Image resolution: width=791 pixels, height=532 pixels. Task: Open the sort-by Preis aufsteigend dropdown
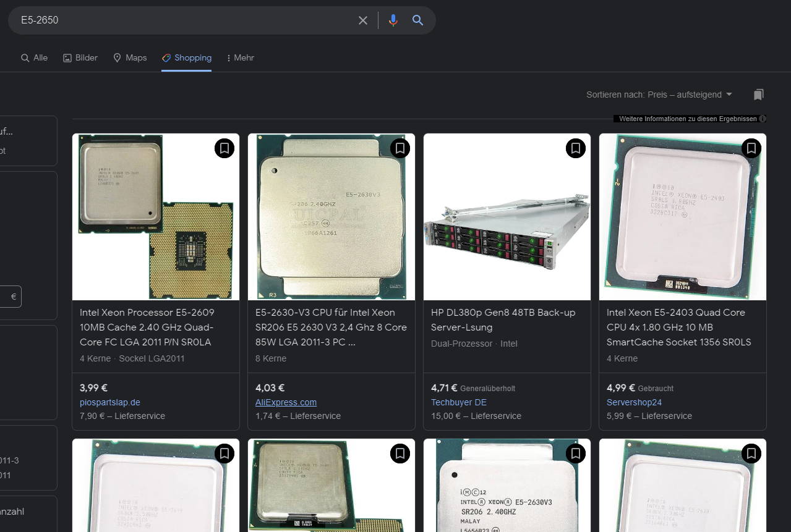point(659,95)
